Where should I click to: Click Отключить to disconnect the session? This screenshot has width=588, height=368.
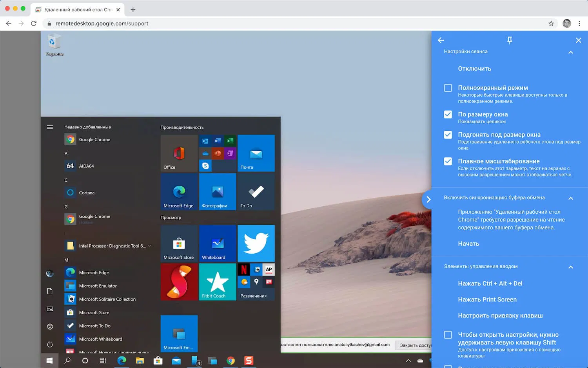tap(474, 69)
